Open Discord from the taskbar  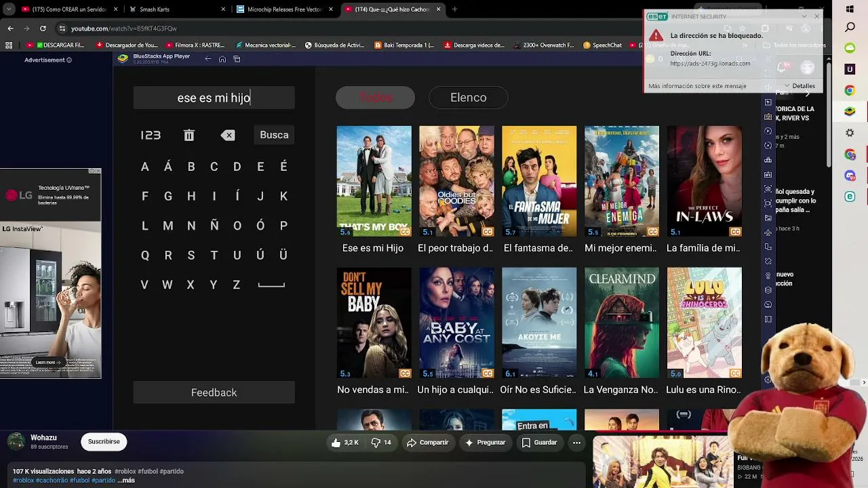pyautogui.click(x=850, y=176)
